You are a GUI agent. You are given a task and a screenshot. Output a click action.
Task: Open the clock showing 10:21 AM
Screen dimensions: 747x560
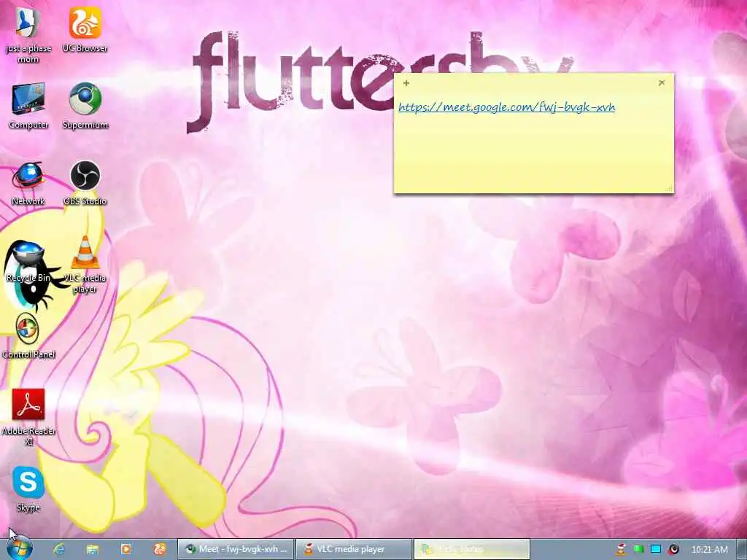(x=709, y=549)
